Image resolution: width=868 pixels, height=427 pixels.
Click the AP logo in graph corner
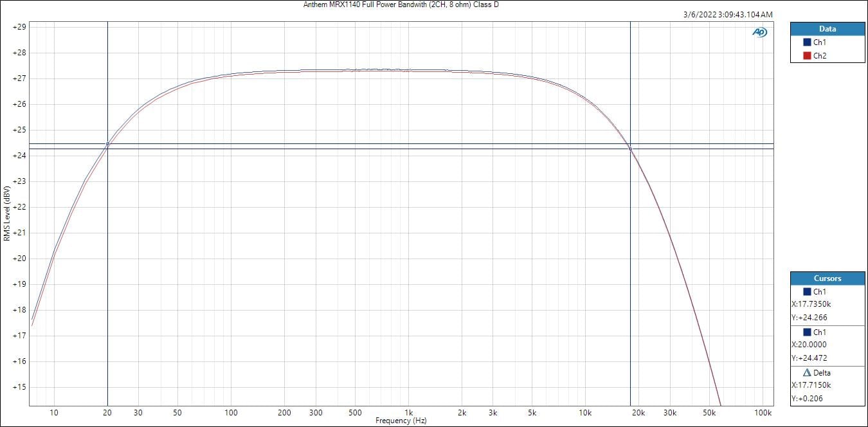pyautogui.click(x=759, y=33)
